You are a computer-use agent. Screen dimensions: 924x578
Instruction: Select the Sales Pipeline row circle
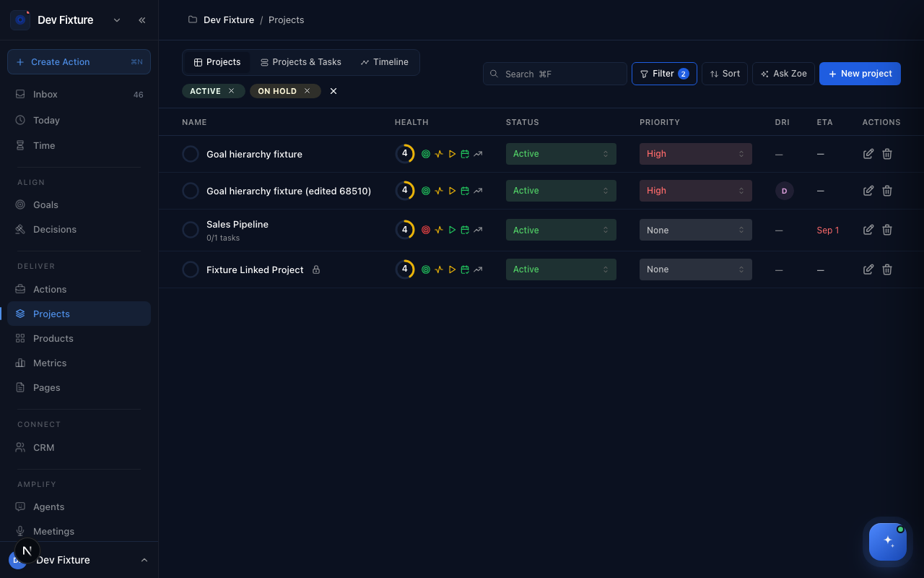pos(191,230)
